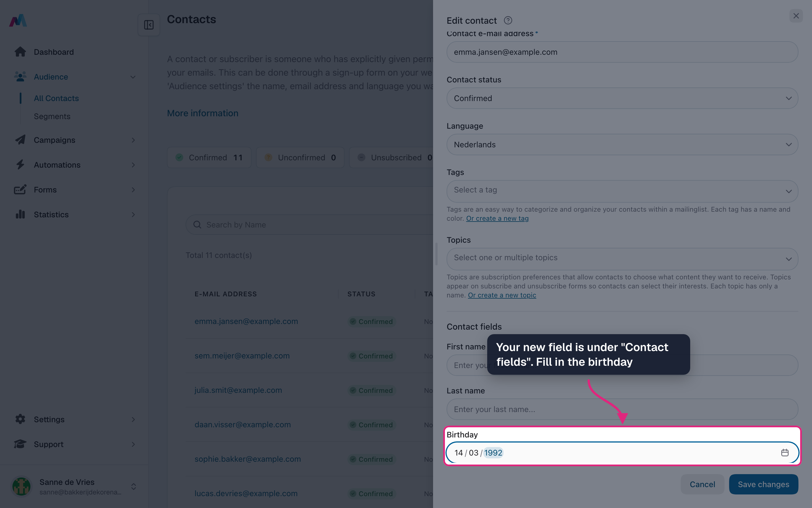Click the contact e-mail address field
The image size is (812, 508).
click(622, 52)
